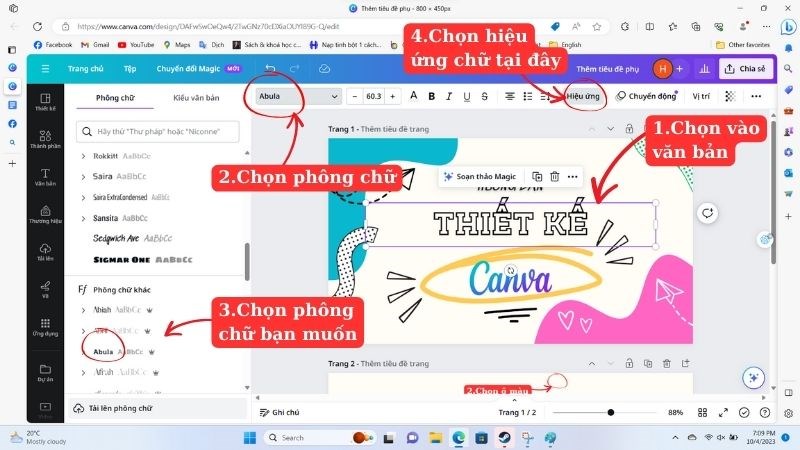
Task: Open Thương hiệu brand panel
Action: [45, 214]
